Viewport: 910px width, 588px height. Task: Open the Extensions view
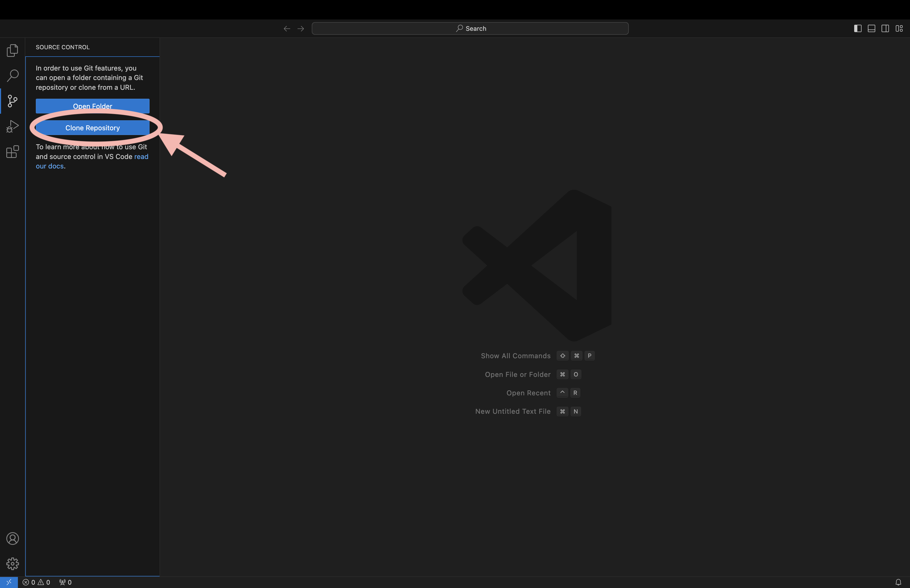pos(12,152)
